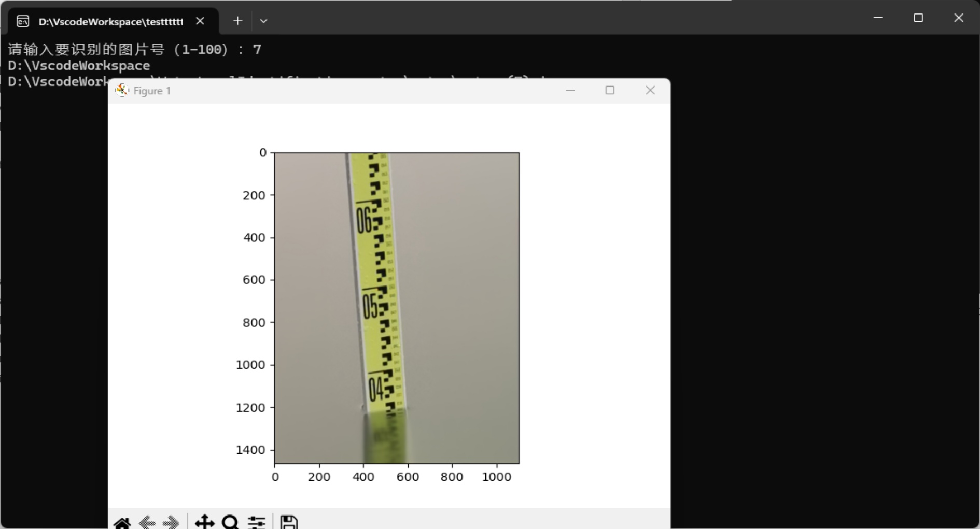Viewport: 980px width, 529px height.
Task: Maximize the Figure 1 window
Action: pos(610,90)
